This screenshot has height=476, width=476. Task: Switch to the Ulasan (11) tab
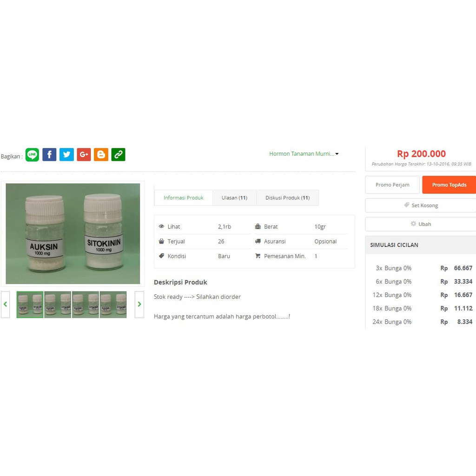[x=234, y=198]
